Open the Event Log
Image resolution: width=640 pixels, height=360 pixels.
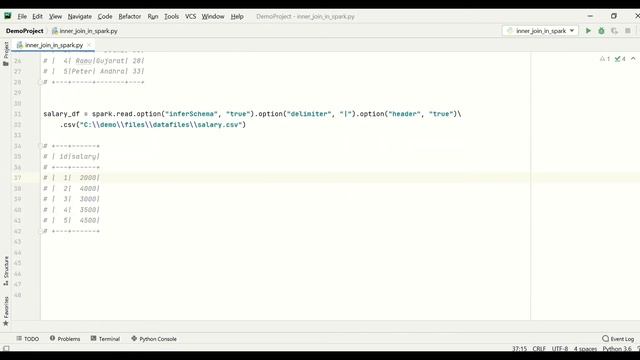coord(618,339)
